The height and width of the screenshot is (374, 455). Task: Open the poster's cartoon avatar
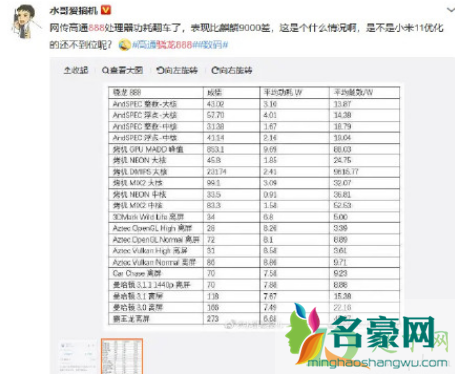[25, 22]
